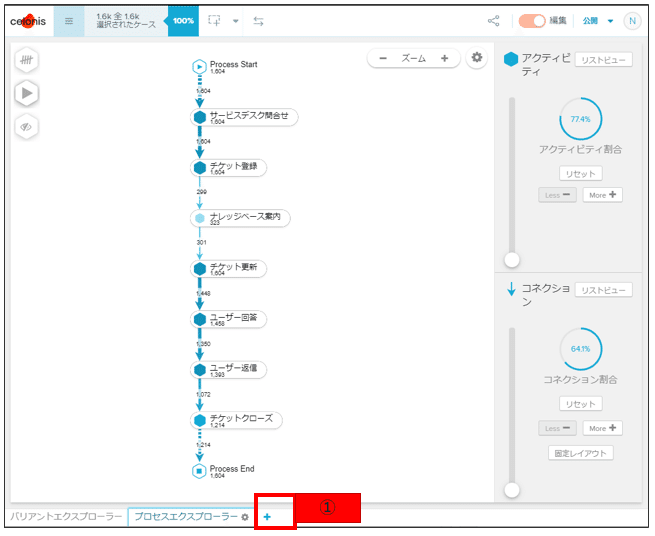Click the share icon

coord(494,21)
